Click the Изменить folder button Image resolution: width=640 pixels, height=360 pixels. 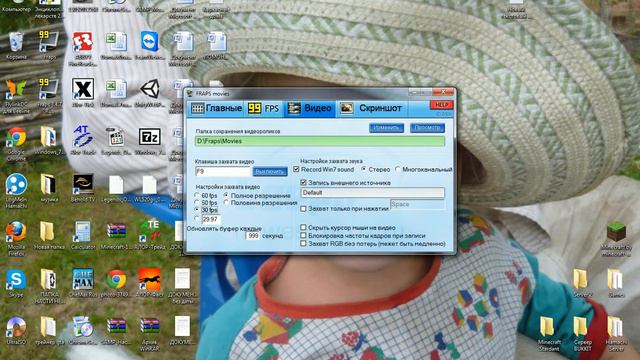[386, 128]
